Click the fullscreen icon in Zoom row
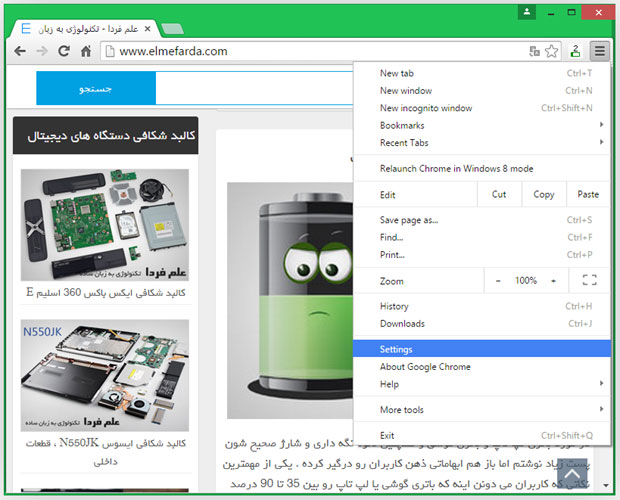This screenshot has width=620, height=500. pos(589,281)
